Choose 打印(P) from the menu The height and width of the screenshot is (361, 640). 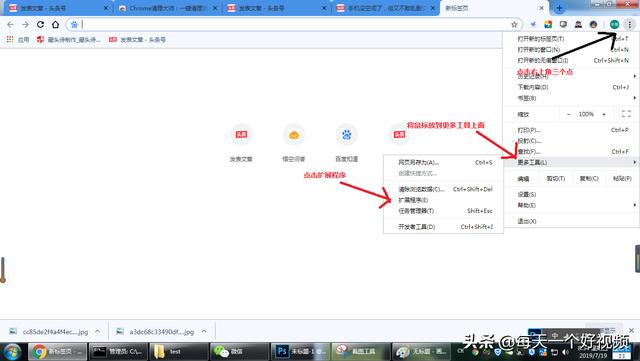[x=572, y=130]
